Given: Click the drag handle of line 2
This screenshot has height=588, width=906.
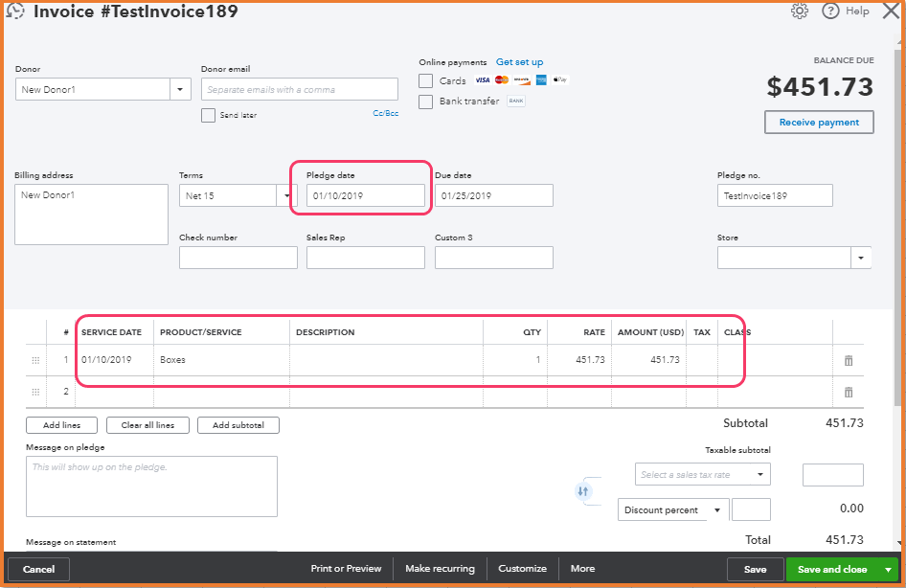Looking at the screenshot, I should point(35,392).
